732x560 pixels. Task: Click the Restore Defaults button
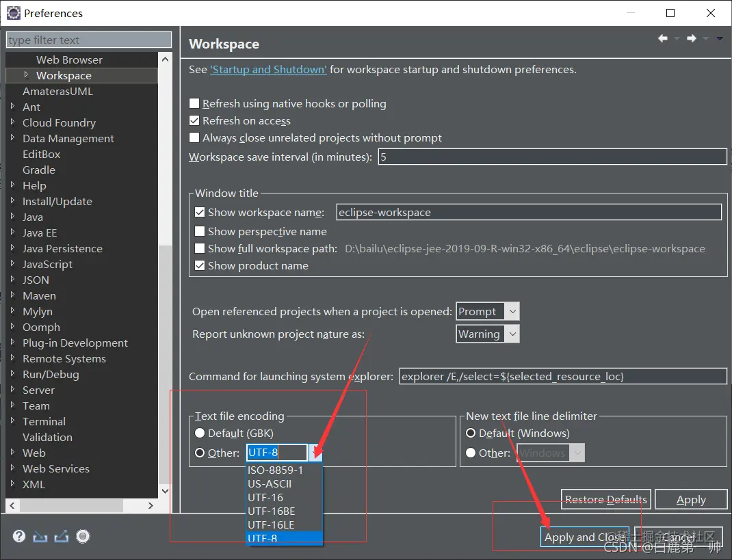point(606,499)
